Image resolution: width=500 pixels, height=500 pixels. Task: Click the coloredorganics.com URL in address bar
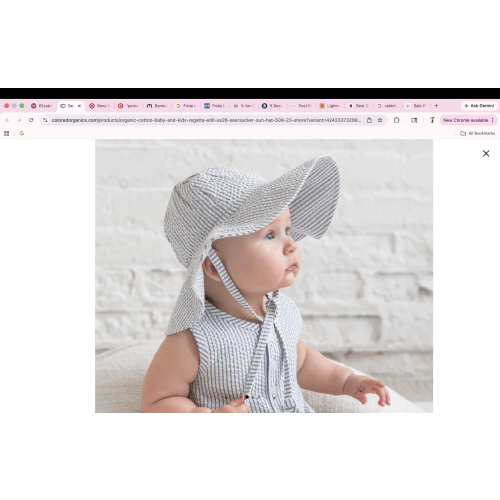[206, 120]
